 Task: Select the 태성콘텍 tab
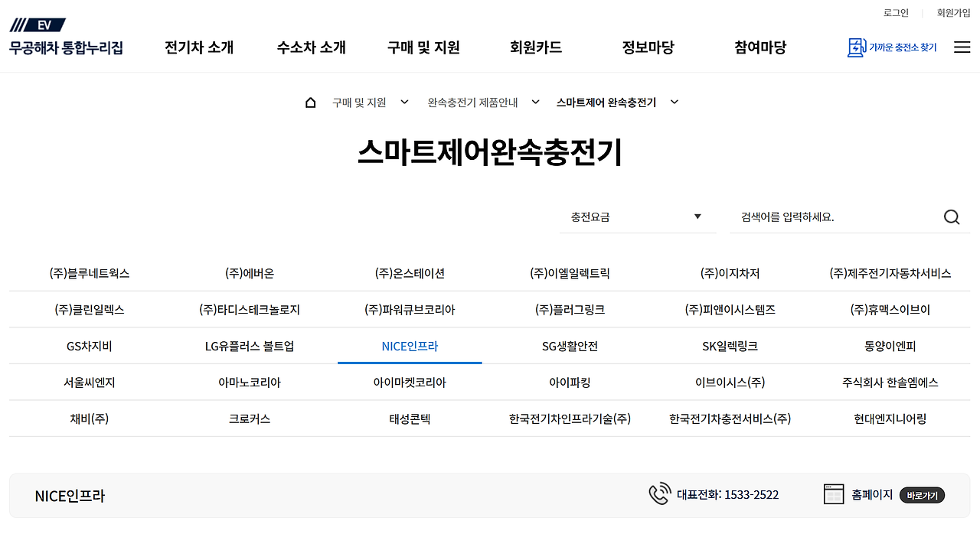(410, 418)
